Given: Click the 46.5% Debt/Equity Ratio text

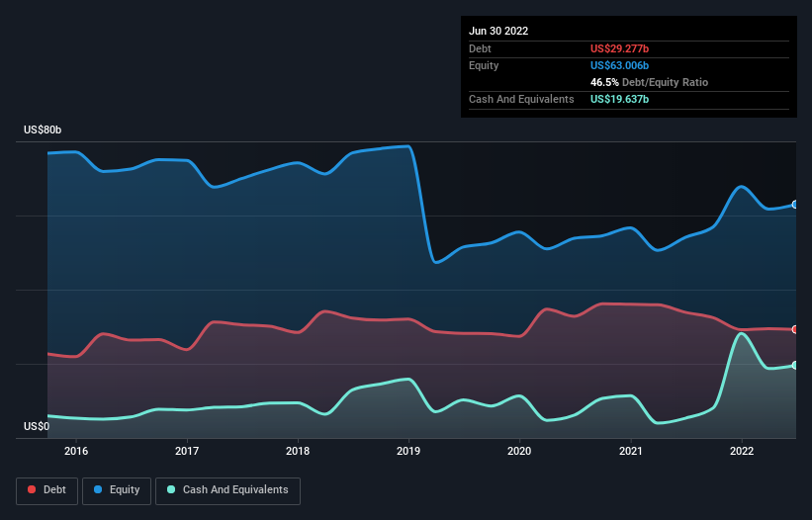Looking at the screenshot, I should point(650,82).
